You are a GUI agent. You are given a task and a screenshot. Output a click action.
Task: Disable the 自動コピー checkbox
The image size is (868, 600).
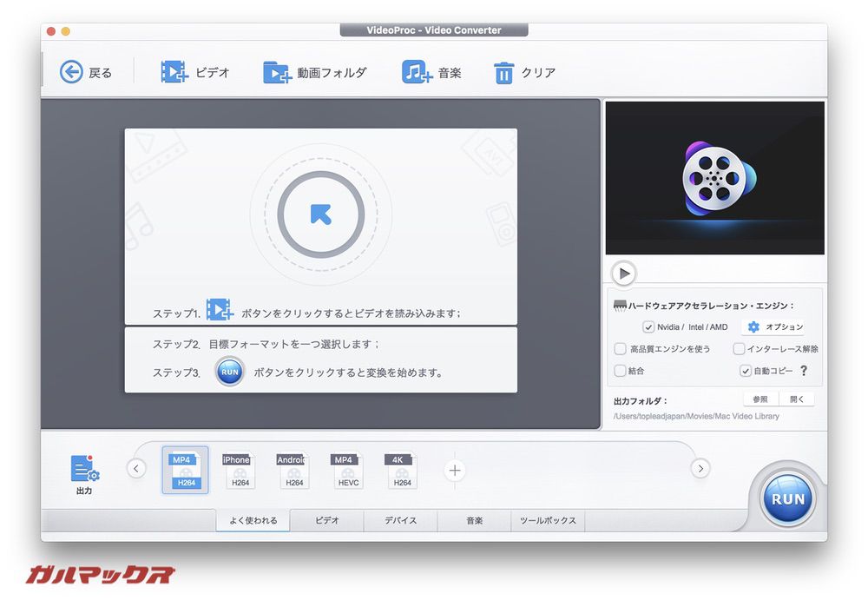[744, 371]
